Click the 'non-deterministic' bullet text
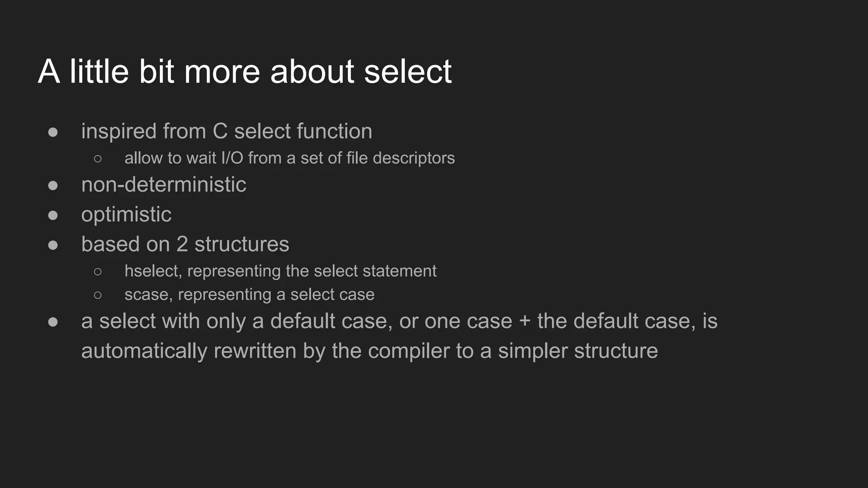868x488 pixels. point(164,185)
